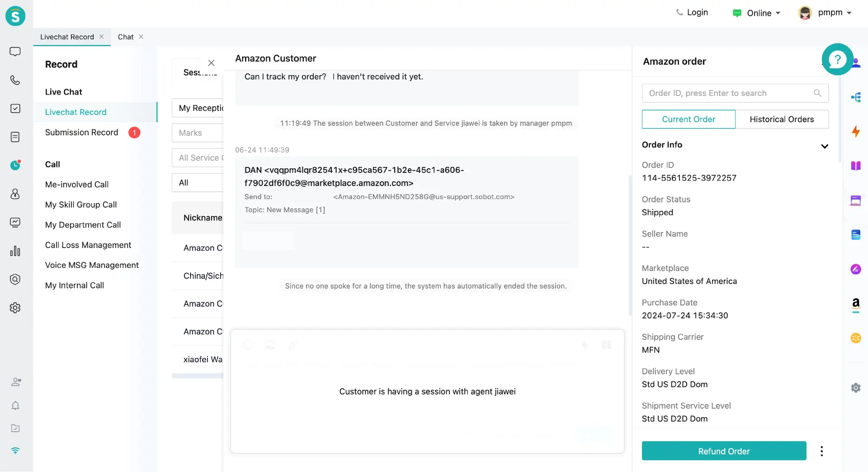Open the Amazon icon on right rail
Image resolution: width=868 pixels, height=472 pixels.
pos(856,305)
